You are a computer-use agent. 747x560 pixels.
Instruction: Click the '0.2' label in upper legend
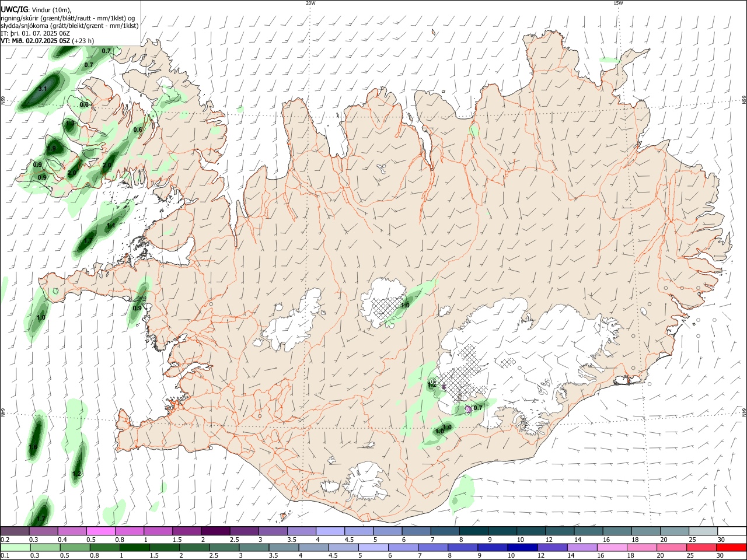click(5, 540)
